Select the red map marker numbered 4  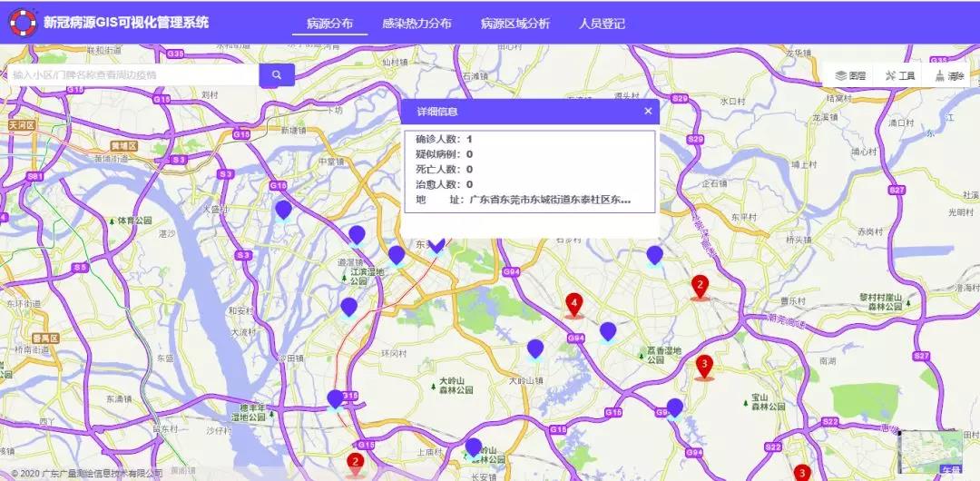pos(573,303)
